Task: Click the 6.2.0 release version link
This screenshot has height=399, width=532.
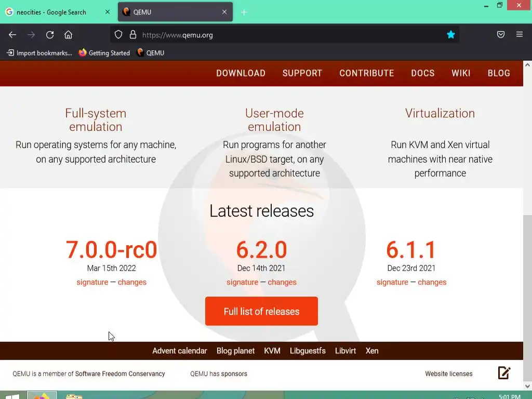Action: pyautogui.click(x=261, y=250)
